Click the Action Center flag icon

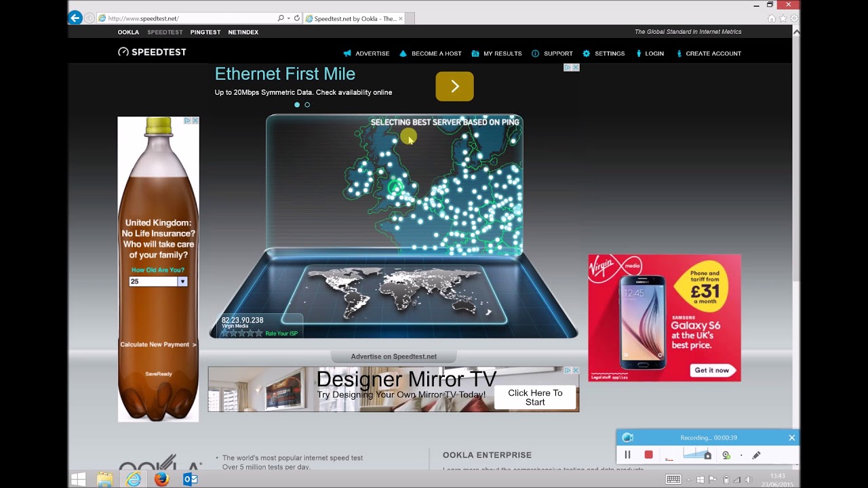pyautogui.click(x=713, y=480)
